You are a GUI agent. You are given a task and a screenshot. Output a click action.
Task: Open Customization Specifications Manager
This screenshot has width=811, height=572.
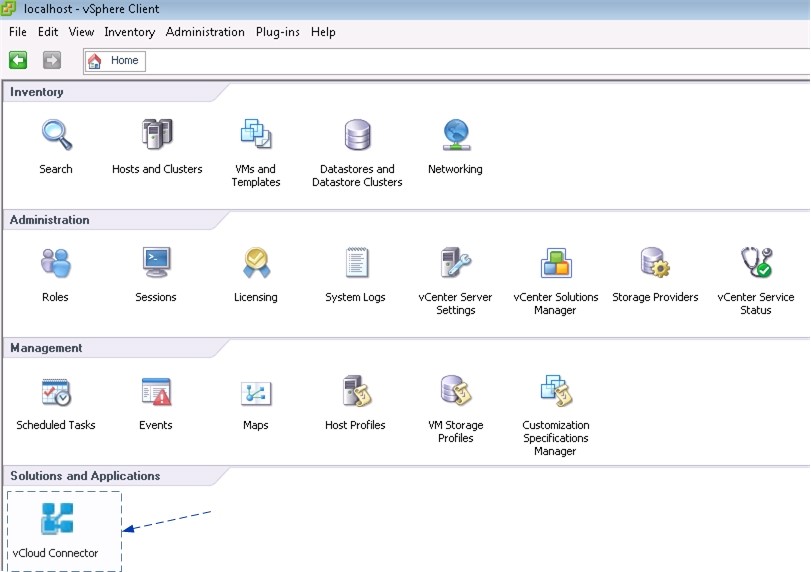pos(555,391)
